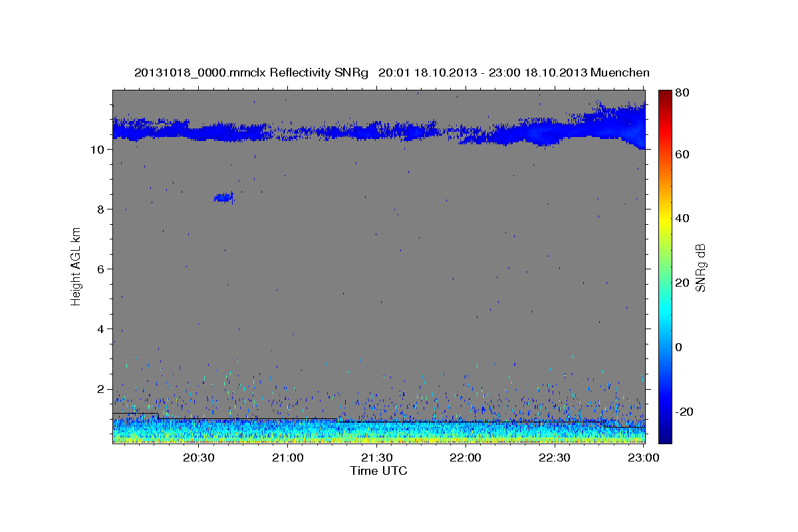
Task: Click the 23:00 time tick label
Action: 644,458
